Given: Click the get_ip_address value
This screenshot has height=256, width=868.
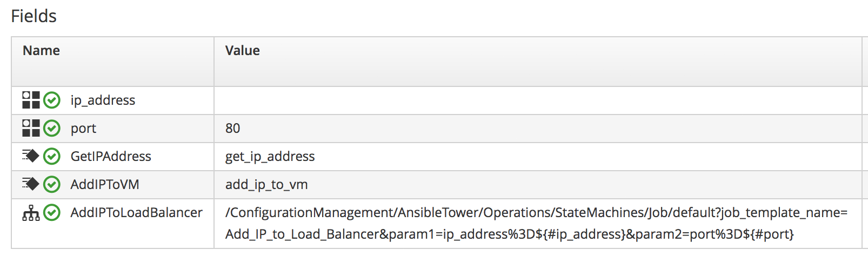Looking at the screenshot, I should point(270,157).
